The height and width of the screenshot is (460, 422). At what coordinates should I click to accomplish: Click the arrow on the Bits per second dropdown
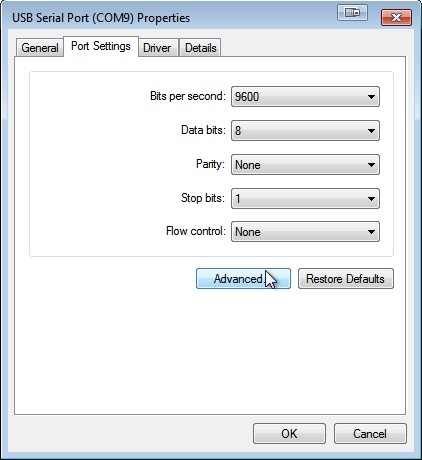(x=371, y=97)
